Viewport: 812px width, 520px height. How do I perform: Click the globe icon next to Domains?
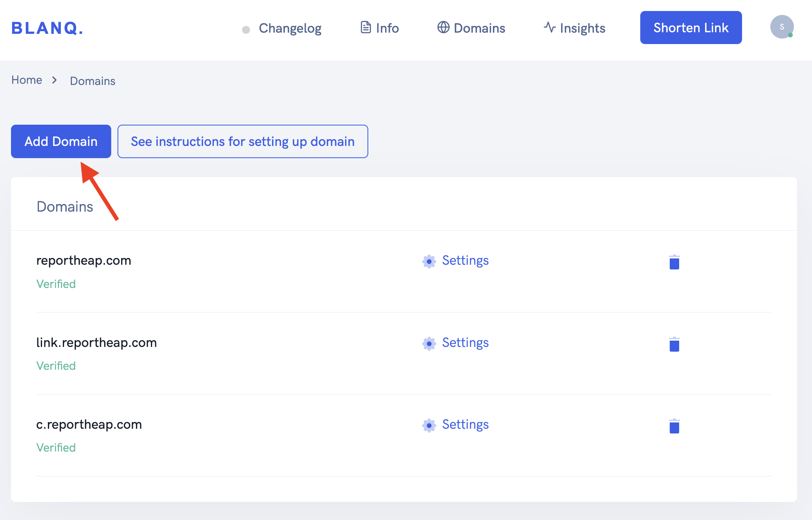pyautogui.click(x=443, y=28)
